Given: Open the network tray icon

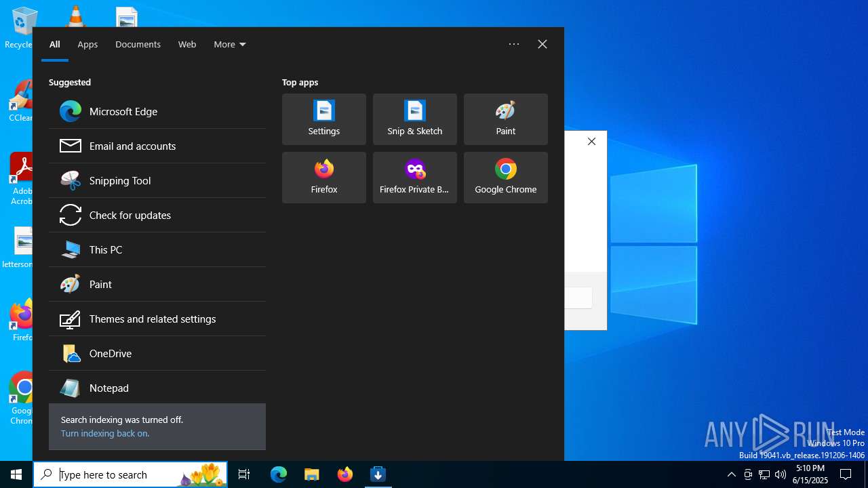Looking at the screenshot, I should (x=764, y=474).
